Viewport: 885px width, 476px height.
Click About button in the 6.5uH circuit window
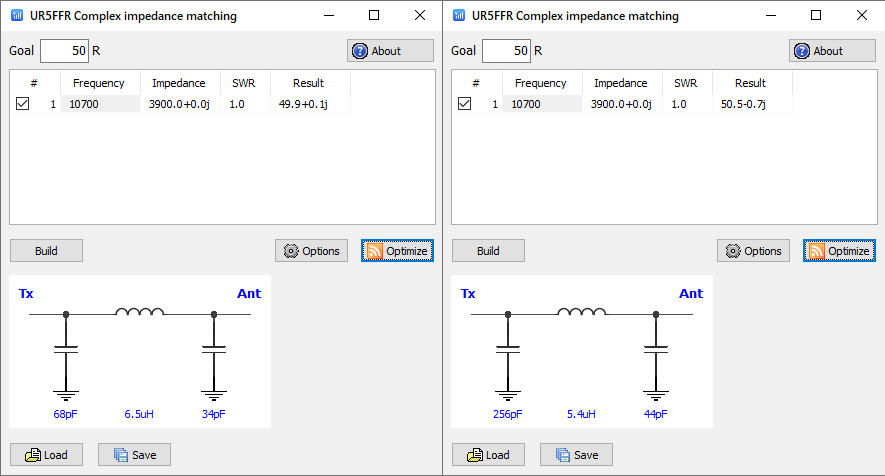pos(390,51)
